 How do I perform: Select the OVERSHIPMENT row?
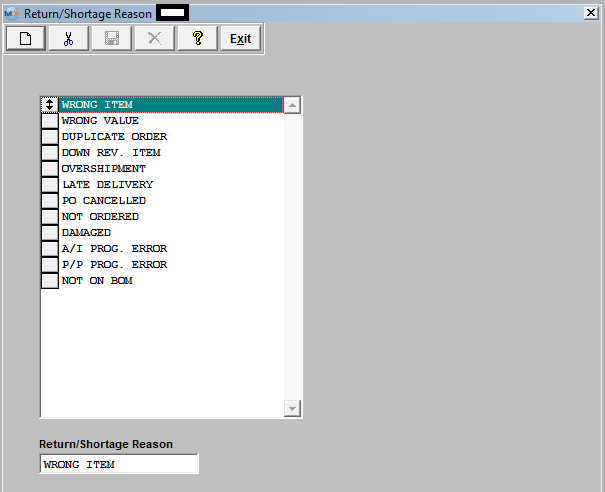pyautogui.click(x=171, y=169)
